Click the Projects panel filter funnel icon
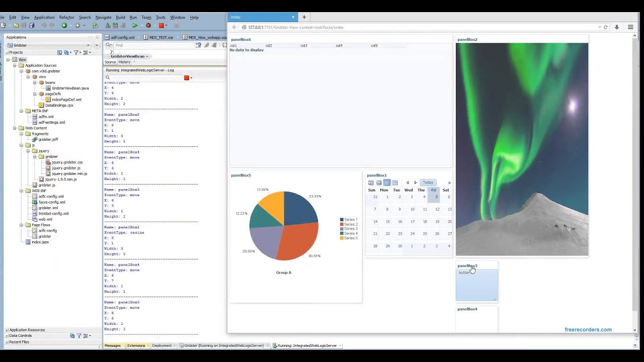The height and width of the screenshot is (362, 644). [76, 52]
